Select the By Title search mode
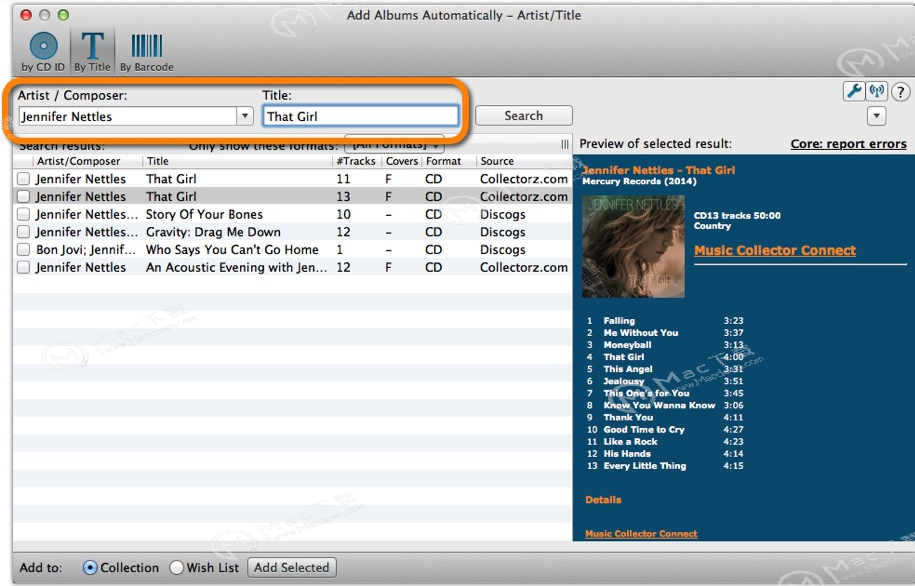Screen dimensions: 915x586 [92, 53]
